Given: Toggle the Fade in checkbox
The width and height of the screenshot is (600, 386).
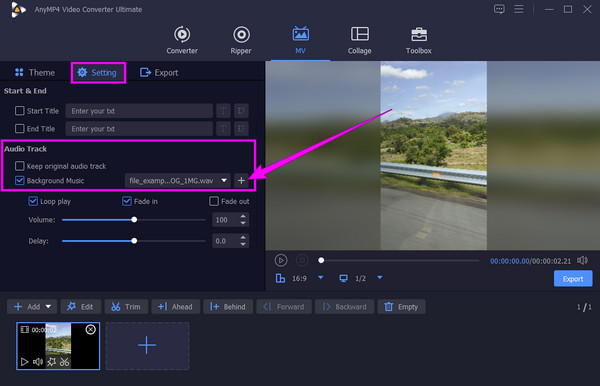Looking at the screenshot, I should [x=127, y=201].
